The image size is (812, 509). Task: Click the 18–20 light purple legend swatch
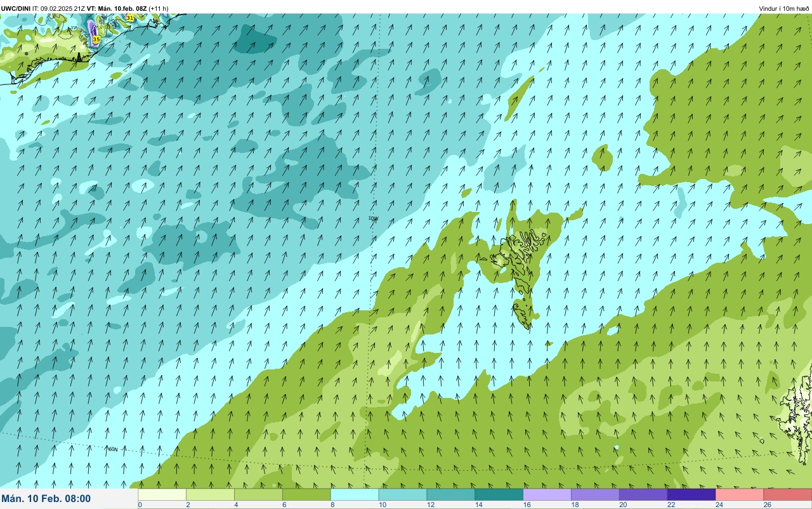coord(596,494)
